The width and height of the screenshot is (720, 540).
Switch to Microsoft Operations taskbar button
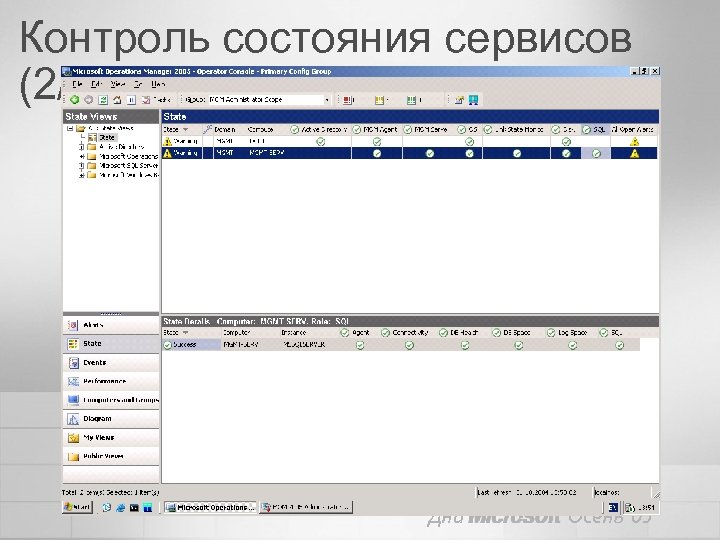(x=210, y=507)
